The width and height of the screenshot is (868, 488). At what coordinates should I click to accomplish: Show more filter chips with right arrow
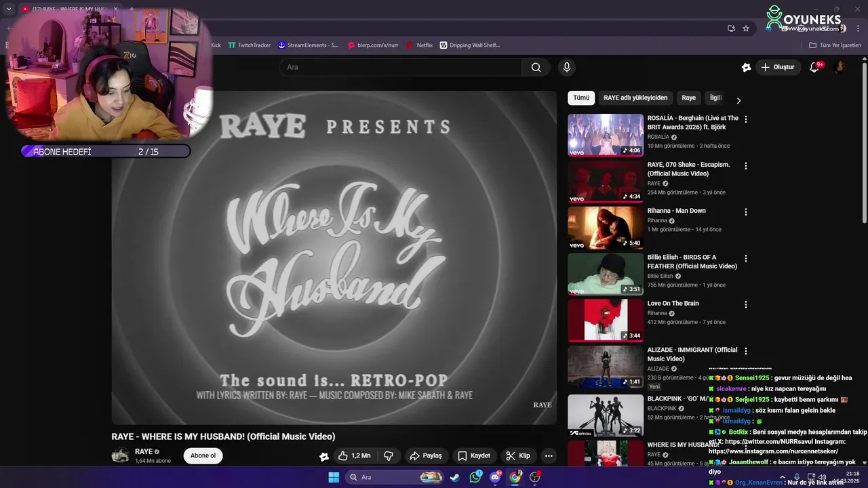tap(738, 100)
